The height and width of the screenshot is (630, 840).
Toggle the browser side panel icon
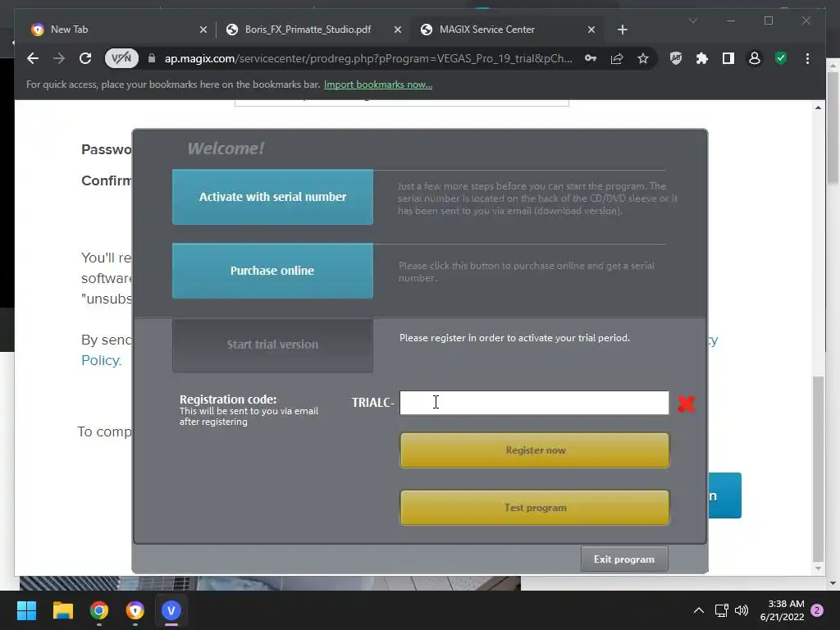(x=728, y=58)
